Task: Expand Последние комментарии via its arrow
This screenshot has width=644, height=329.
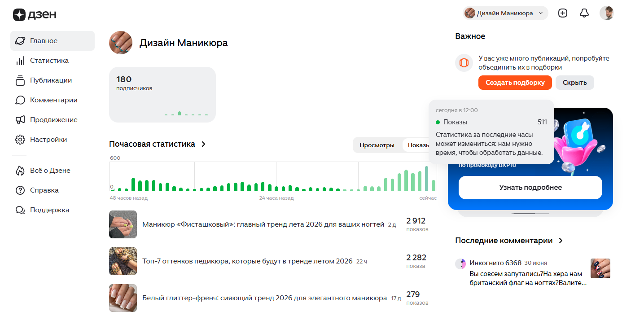Action: click(x=561, y=241)
